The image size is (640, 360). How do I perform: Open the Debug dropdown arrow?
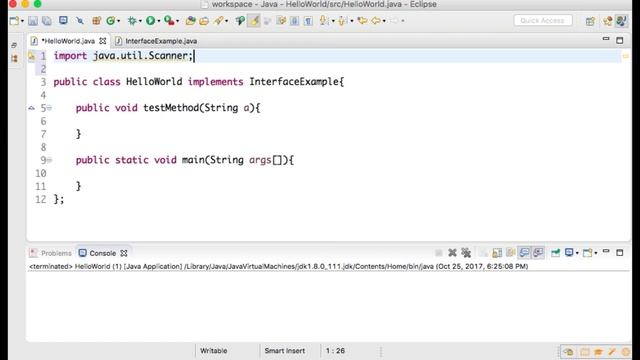[x=140, y=21]
